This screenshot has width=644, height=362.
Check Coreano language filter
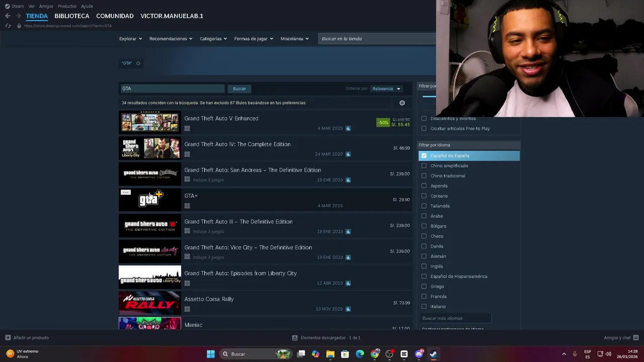[424, 196]
